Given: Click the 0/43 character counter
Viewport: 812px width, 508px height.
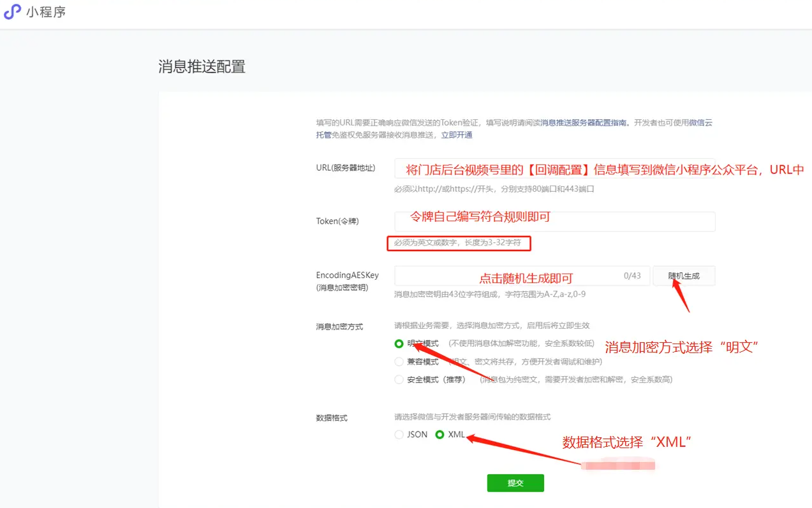Looking at the screenshot, I should (x=632, y=275).
